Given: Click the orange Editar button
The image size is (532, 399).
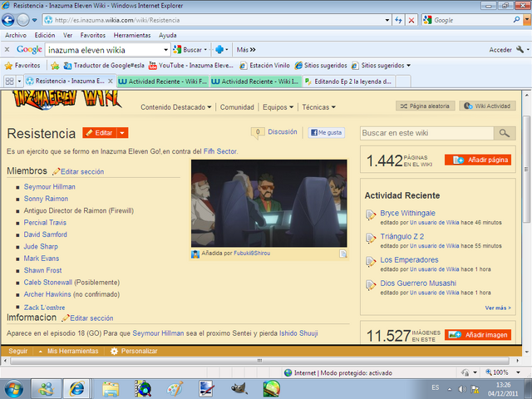Looking at the screenshot, I should click(100, 133).
